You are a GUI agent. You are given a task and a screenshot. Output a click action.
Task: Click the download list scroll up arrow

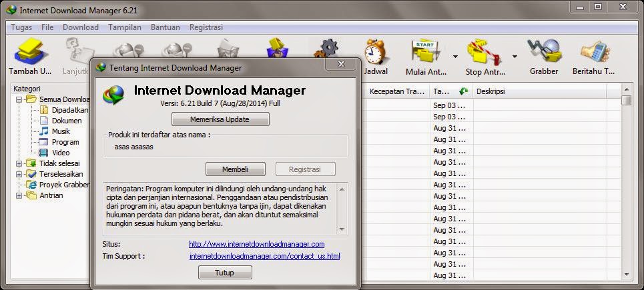click(x=627, y=89)
